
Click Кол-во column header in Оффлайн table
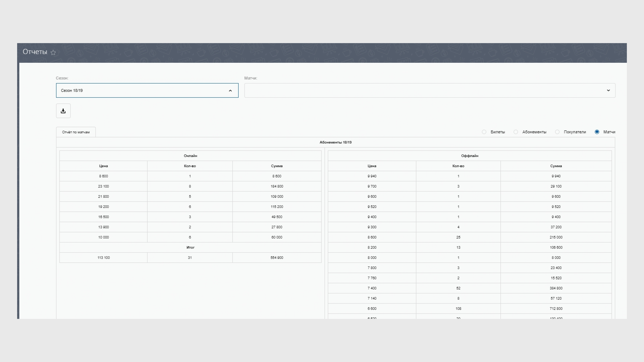458,166
